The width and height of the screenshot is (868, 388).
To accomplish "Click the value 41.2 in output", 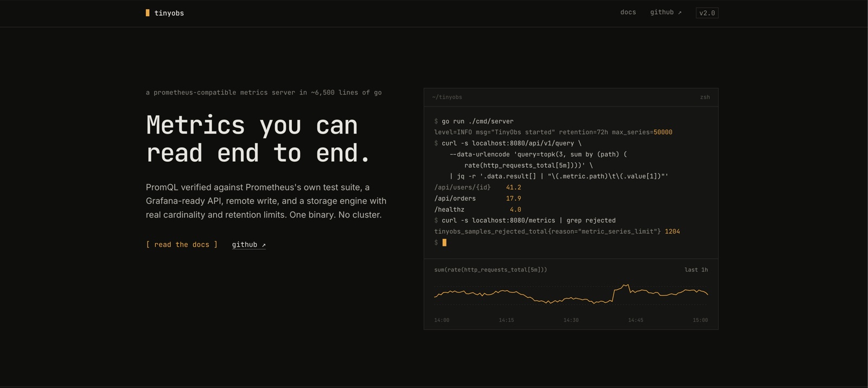I will [513, 188].
